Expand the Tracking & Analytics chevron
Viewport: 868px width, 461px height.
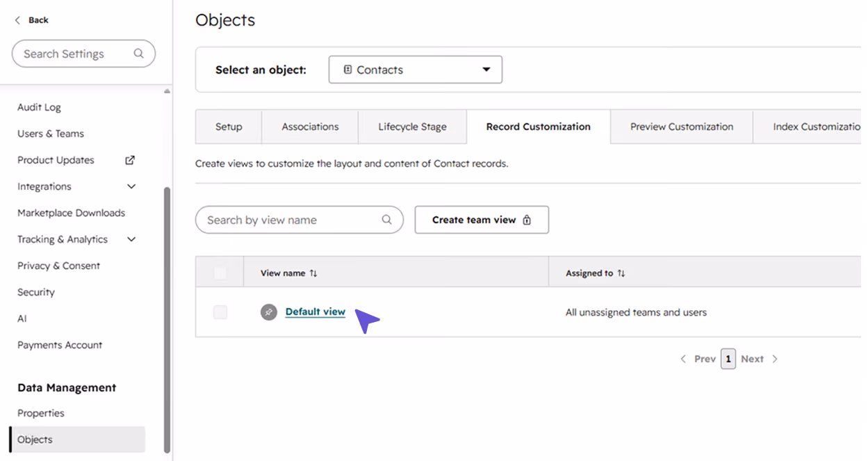pyautogui.click(x=131, y=239)
